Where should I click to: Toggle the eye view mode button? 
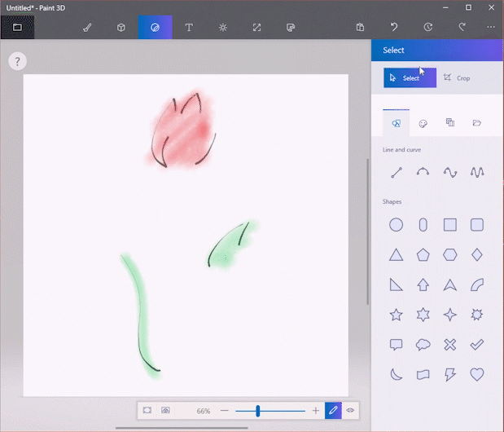(x=351, y=411)
